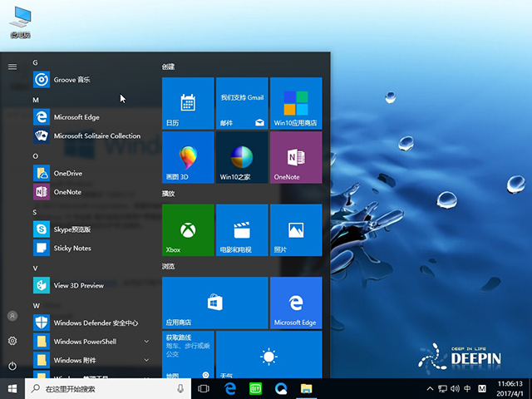This screenshot has height=399, width=532.
Task: Expand the Start menu hamburger navigation
Action: point(12,66)
